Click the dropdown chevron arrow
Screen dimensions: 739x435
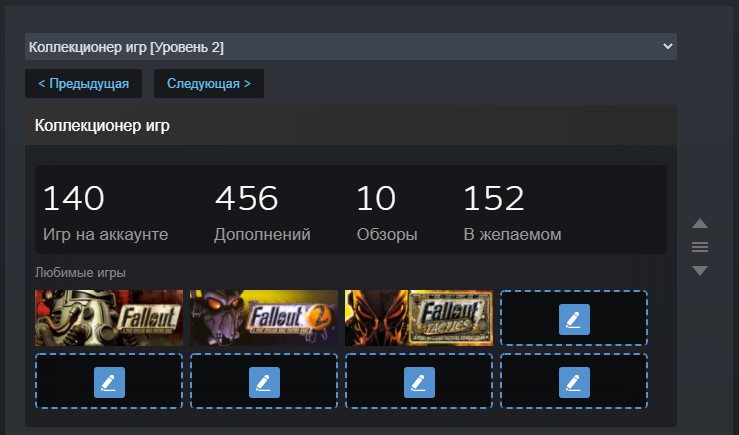tap(667, 46)
